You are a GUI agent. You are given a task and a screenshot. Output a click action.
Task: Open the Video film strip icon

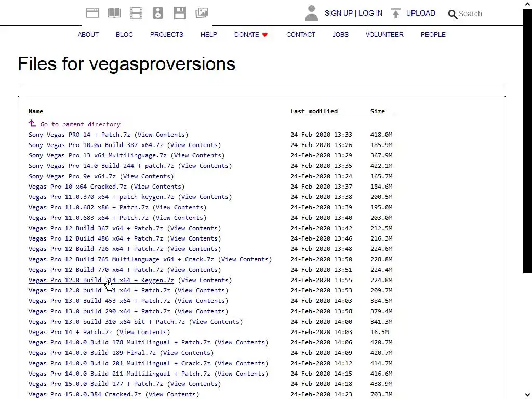[x=136, y=13]
